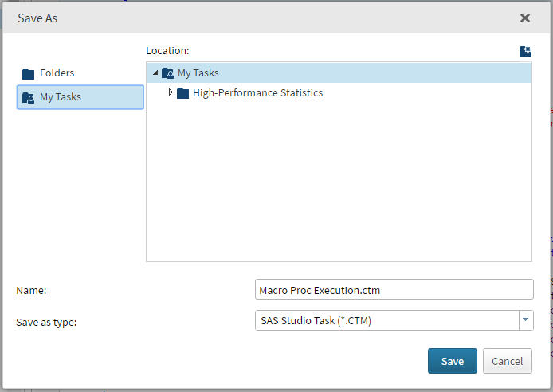Viewport: 553px width, 392px height.
Task: Select the My Tasks label in sidebar
Action: [61, 97]
